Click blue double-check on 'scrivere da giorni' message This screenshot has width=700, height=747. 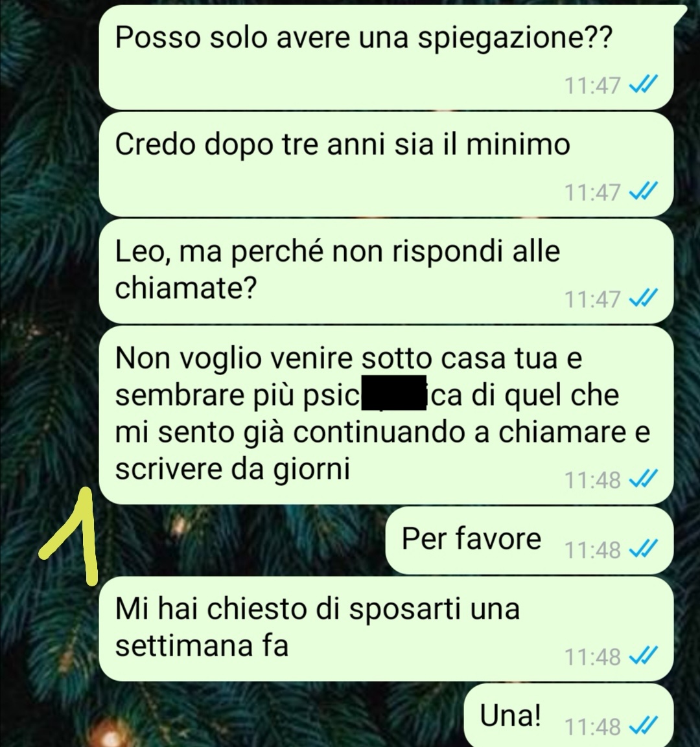tap(644, 479)
